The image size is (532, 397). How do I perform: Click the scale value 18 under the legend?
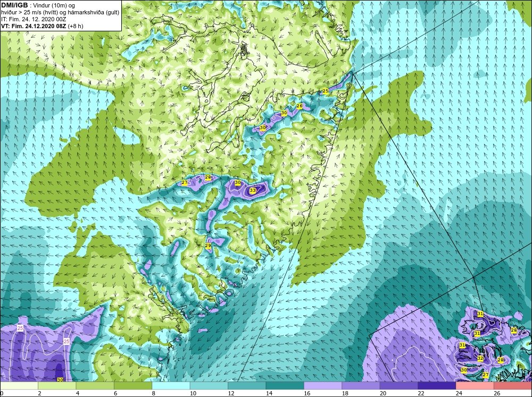pos(345,393)
